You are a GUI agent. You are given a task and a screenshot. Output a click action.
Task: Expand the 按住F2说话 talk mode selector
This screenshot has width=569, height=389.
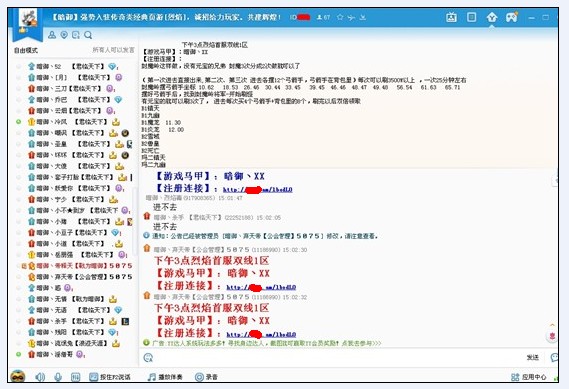(x=110, y=377)
